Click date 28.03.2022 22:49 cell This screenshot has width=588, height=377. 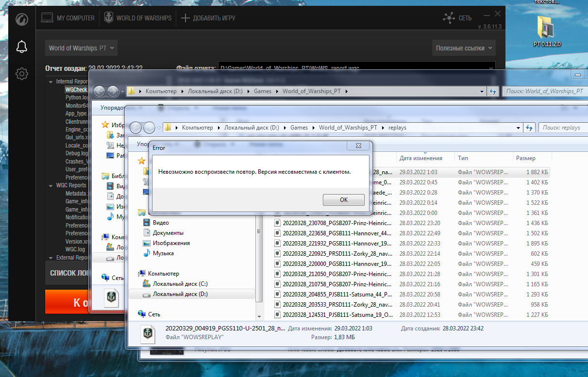[420, 233]
